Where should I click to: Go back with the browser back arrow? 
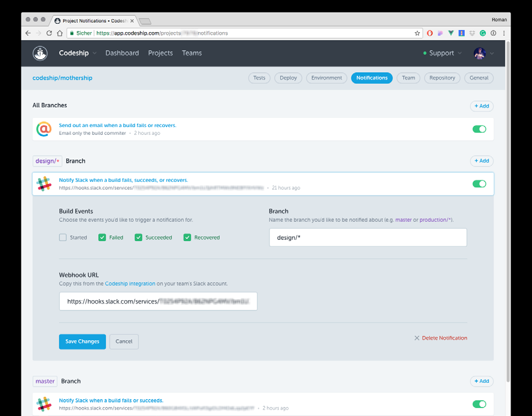[28, 33]
